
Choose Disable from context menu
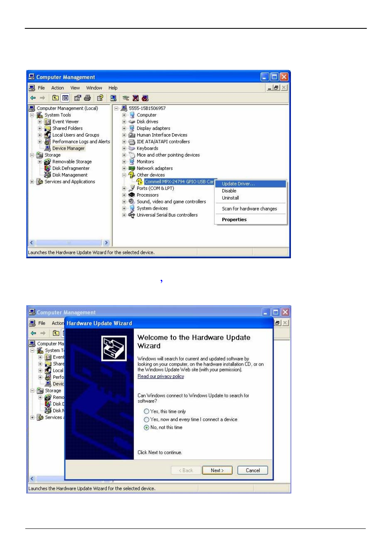click(x=250, y=191)
